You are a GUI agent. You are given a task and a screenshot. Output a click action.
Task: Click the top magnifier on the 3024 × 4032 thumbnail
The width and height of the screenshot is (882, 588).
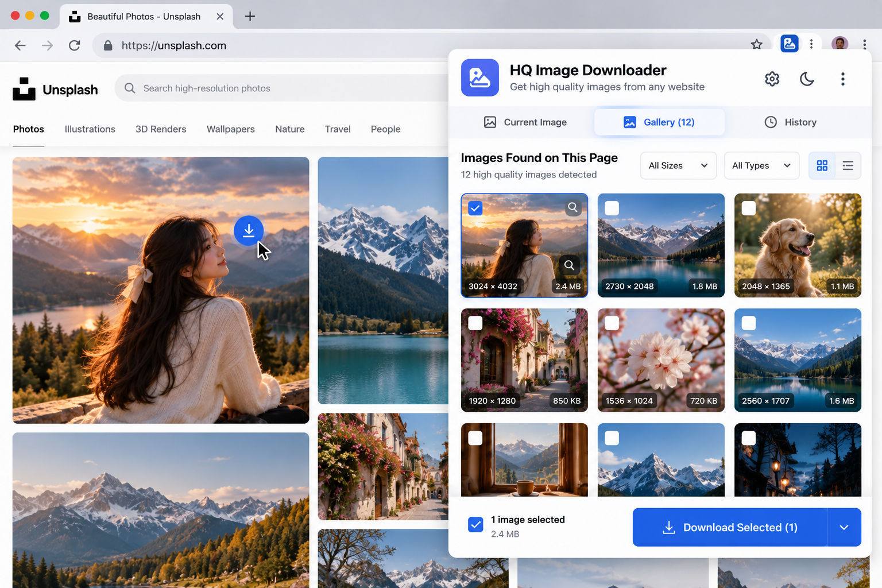tap(572, 207)
